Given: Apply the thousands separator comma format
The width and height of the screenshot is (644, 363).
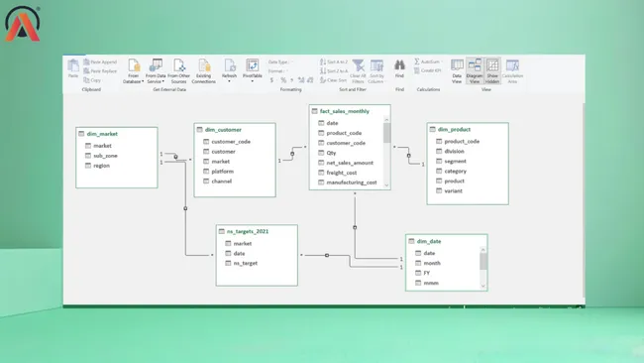Looking at the screenshot, I should (291, 80).
